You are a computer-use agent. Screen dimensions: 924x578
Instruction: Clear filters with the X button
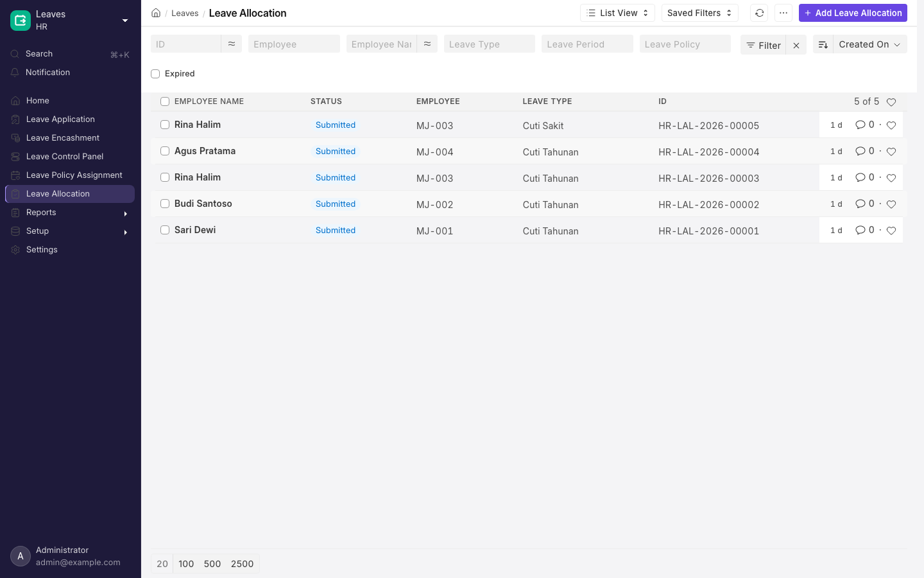click(x=796, y=45)
